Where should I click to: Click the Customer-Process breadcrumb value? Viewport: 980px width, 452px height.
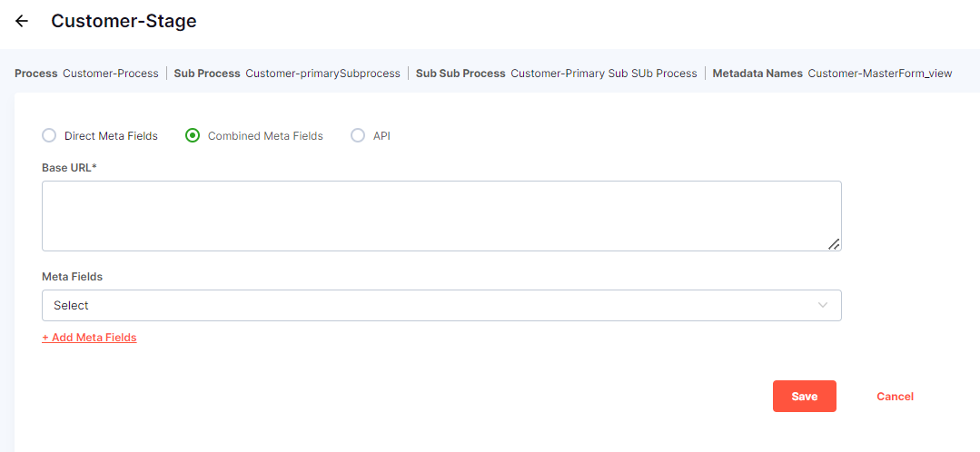(x=110, y=74)
